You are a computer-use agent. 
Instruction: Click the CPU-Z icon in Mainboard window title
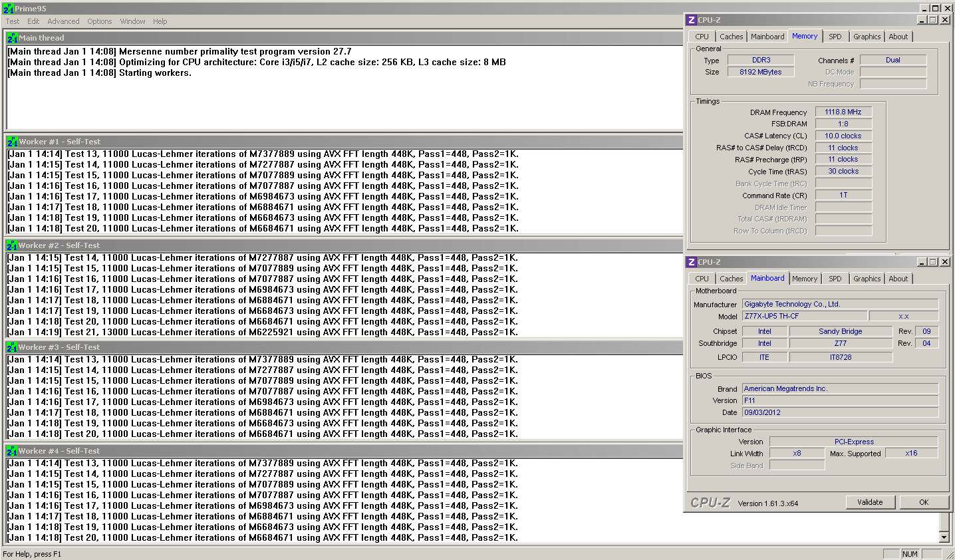[692, 262]
